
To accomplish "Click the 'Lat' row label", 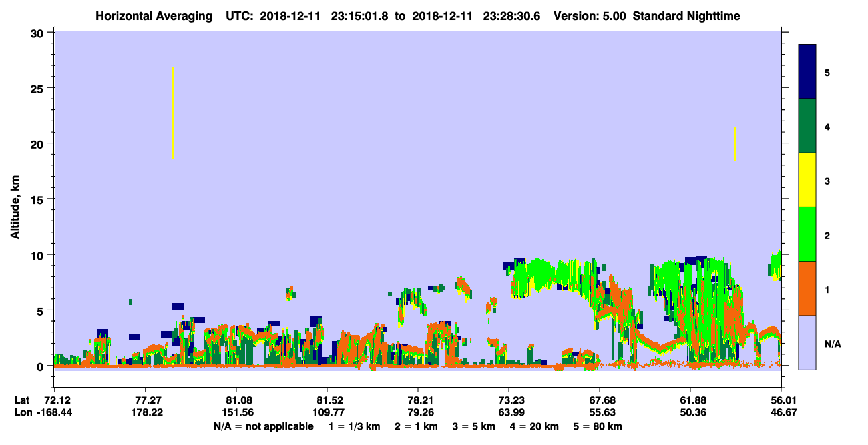I will pyautogui.click(x=21, y=400).
